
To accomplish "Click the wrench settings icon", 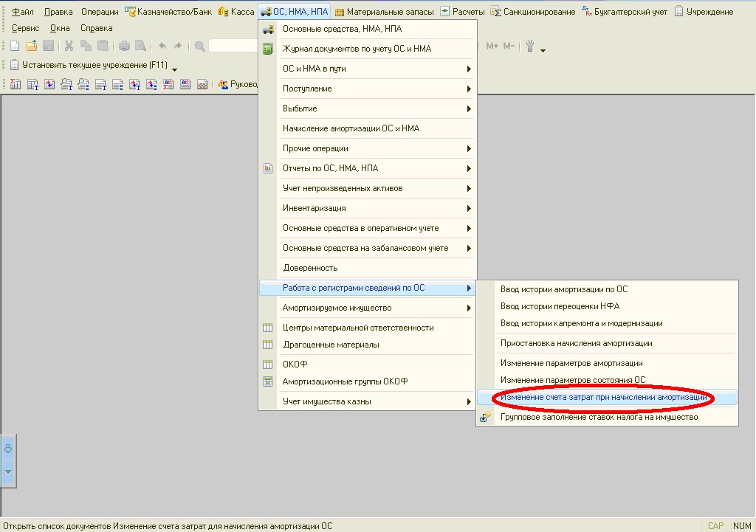I will click(x=530, y=46).
